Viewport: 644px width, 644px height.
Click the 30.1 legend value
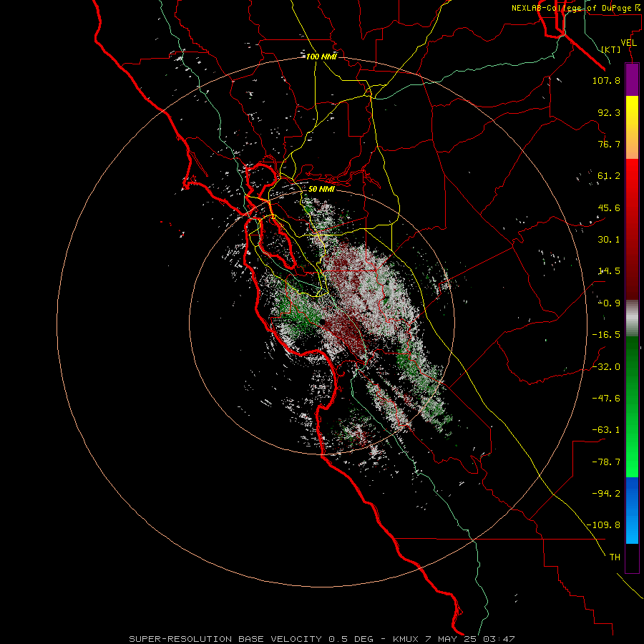[609, 240]
